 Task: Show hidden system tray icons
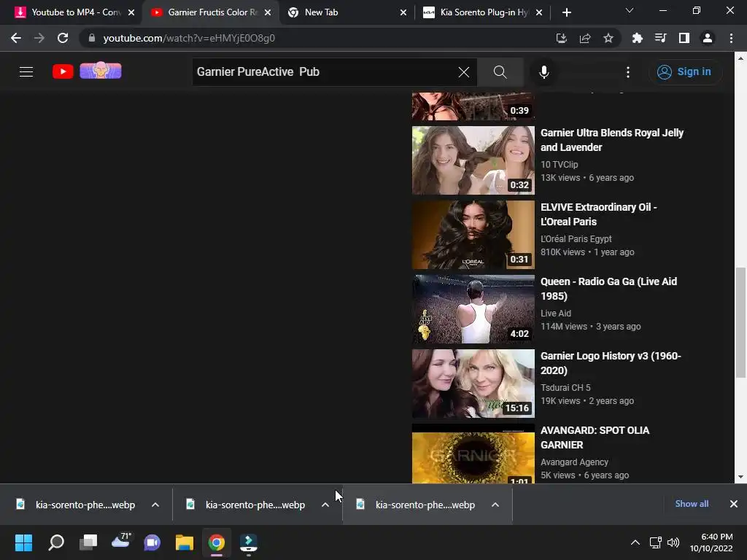tap(635, 542)
